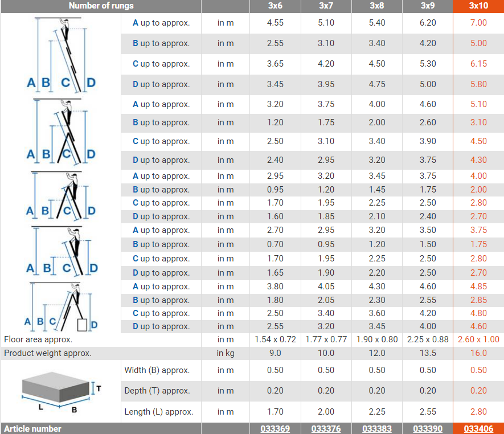Select the 3x6 column header
This screenshot has width=504, height=434.
click(x=275, y=6)
